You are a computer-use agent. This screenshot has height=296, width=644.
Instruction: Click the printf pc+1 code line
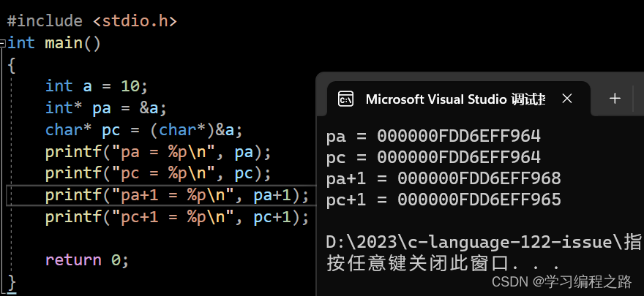pyautogui.click(x=177, y=217)
